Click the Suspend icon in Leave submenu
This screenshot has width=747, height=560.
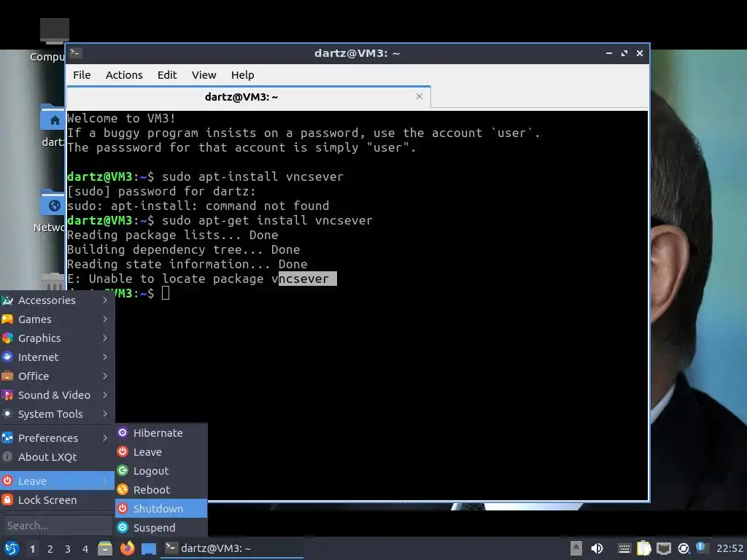[123, 528]
